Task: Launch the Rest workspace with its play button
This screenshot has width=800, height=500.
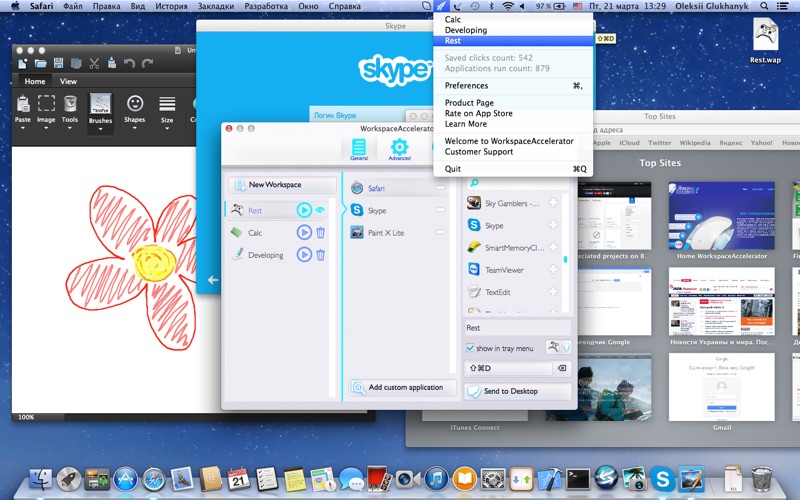Action: (x=304, y=210)
